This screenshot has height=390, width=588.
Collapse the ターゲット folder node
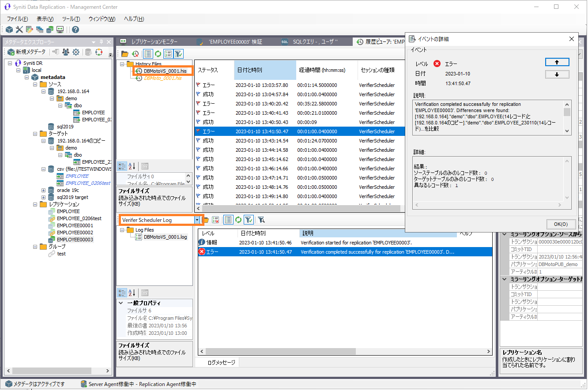35,134
